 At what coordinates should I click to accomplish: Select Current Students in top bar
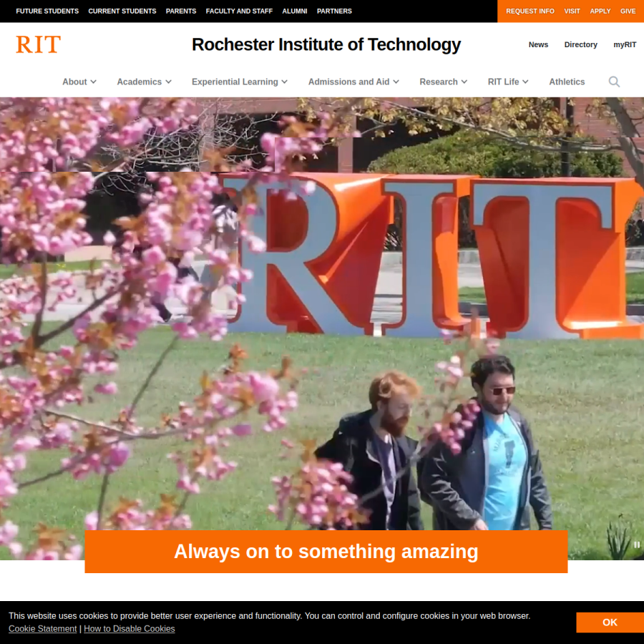122,11
